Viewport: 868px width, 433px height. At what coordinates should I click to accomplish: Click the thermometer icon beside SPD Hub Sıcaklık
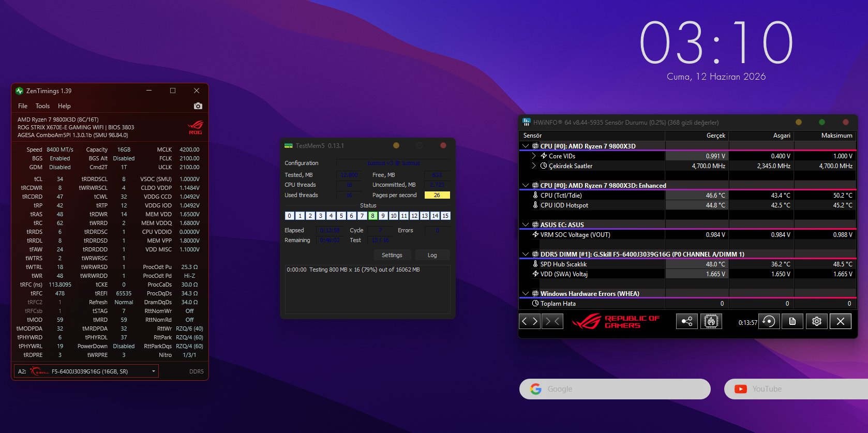[535, 264]
